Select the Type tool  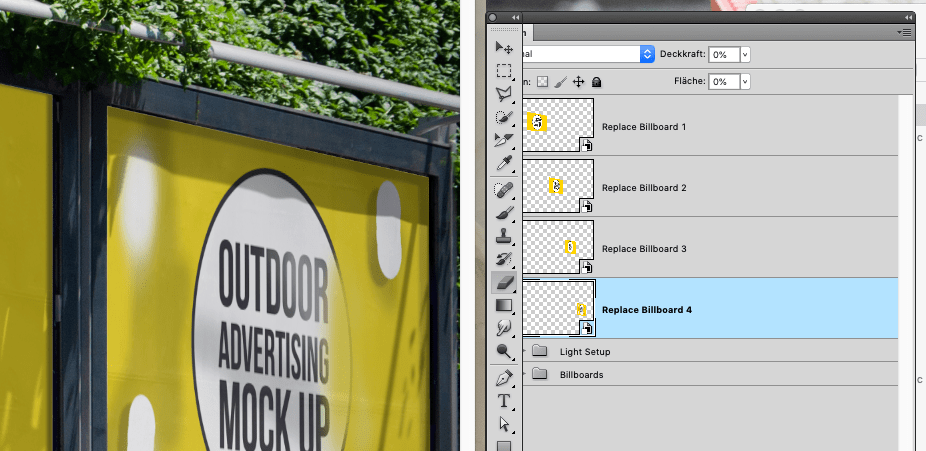[x=504, y=401]
